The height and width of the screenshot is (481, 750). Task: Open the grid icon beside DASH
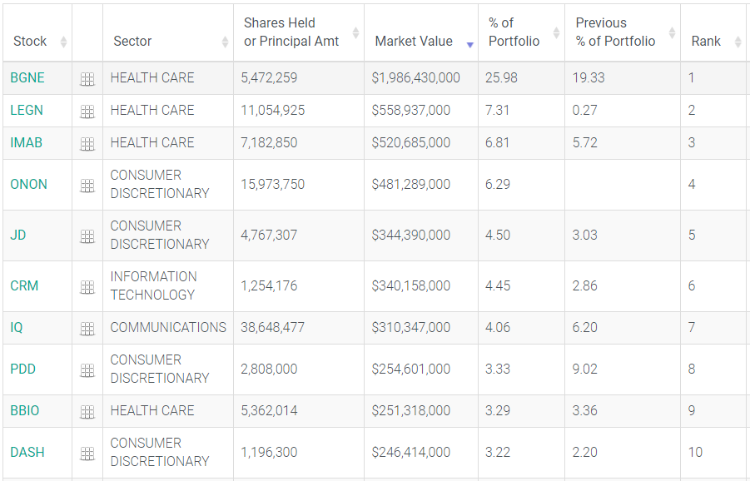pos(87,454)
